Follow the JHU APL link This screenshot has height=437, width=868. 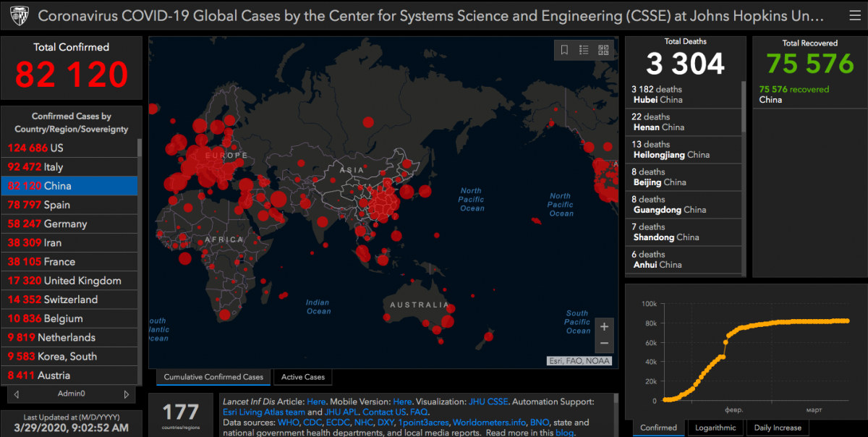pyautogui.click(x=341, y=412)
